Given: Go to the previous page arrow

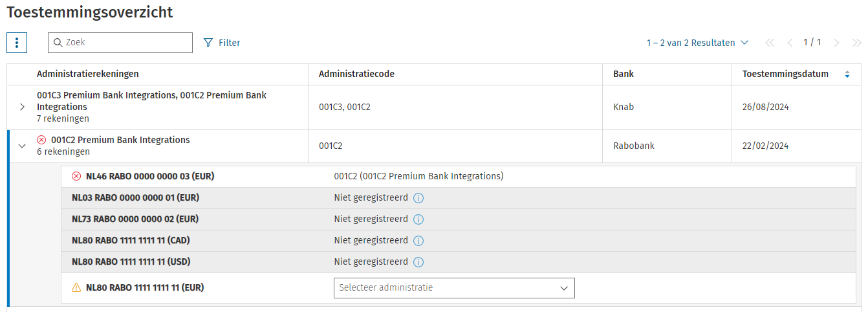Looking at the screenshot, I should click(790, 43).
